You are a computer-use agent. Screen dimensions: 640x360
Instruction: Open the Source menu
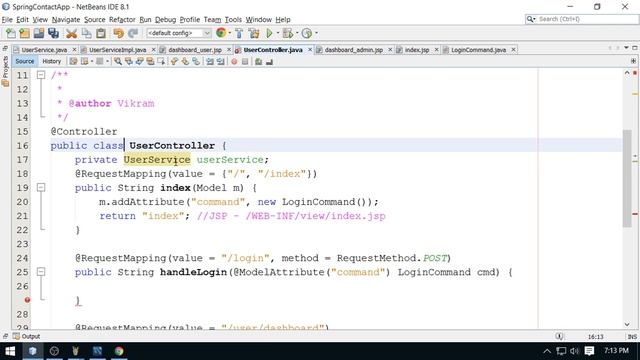[94, 20]
